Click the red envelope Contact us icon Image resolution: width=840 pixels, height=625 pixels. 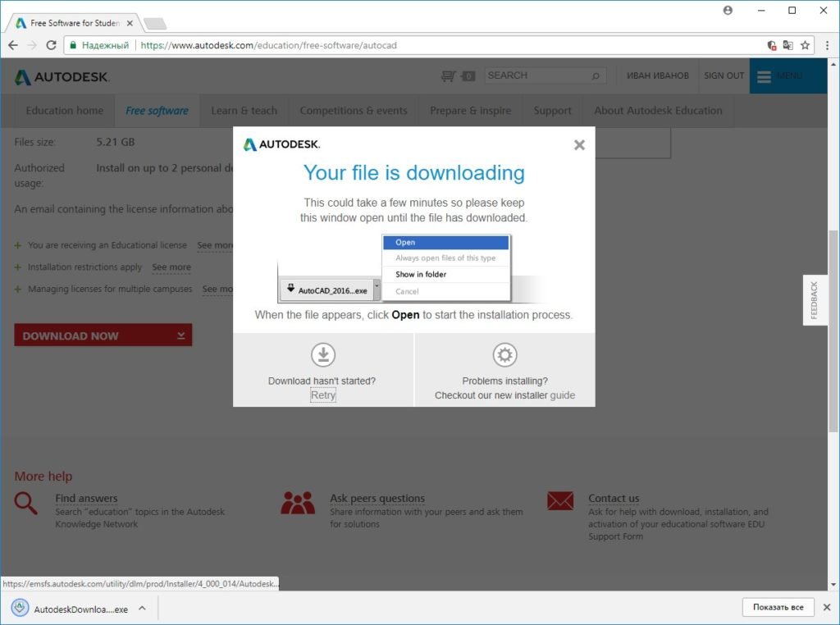point(560,501)
